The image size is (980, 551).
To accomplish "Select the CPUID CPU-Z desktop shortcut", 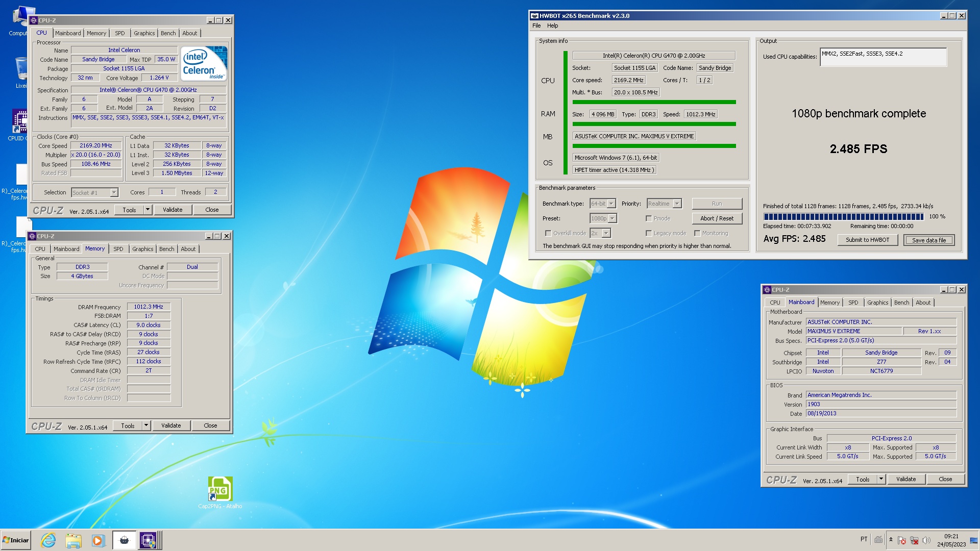I will [x=18, y=125].
